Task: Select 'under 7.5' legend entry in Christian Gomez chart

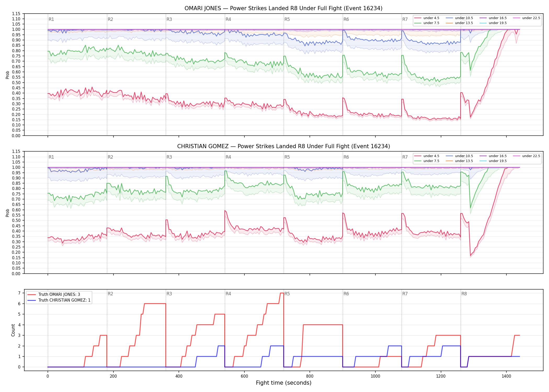Action: coord(427,161)
